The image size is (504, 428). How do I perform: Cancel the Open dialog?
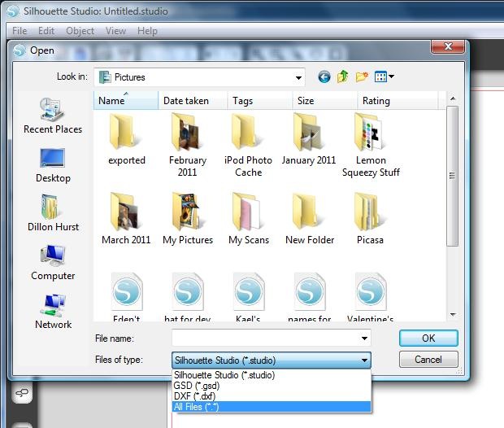(428, 359)
